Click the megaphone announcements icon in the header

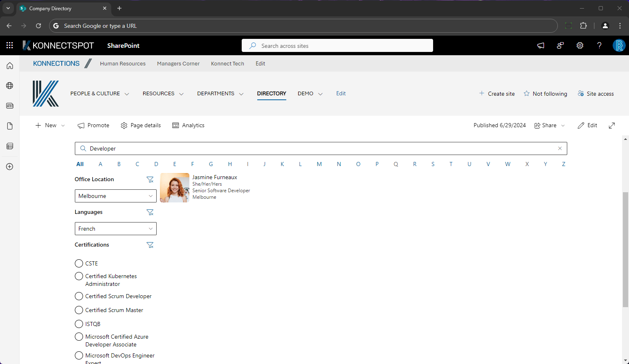coord(541,46)
